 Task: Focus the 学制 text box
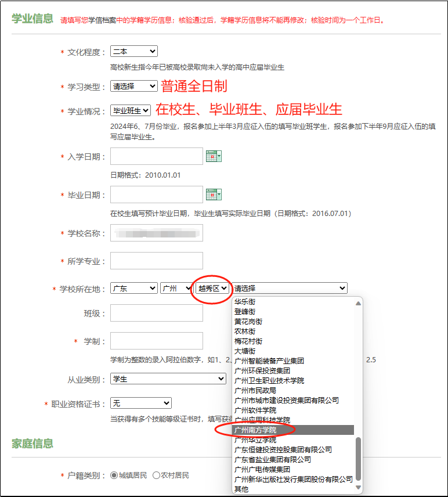[x=156, y=341]
